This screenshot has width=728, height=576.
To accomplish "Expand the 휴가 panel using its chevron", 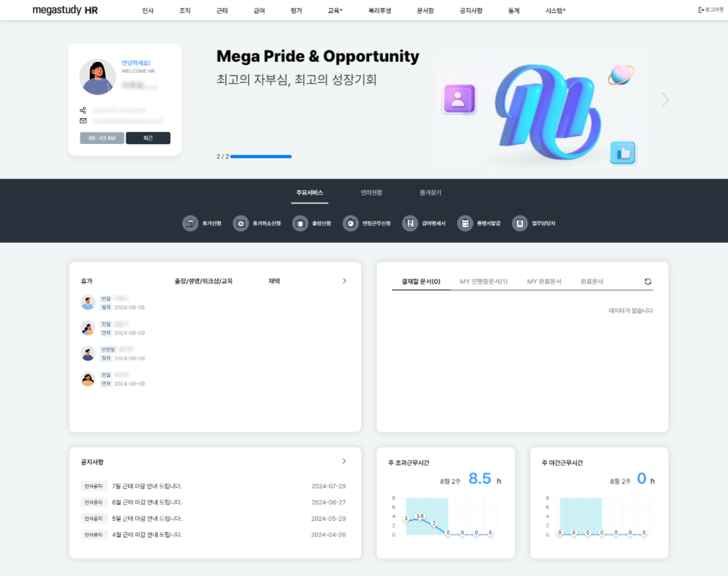I will tap(344, 280).
